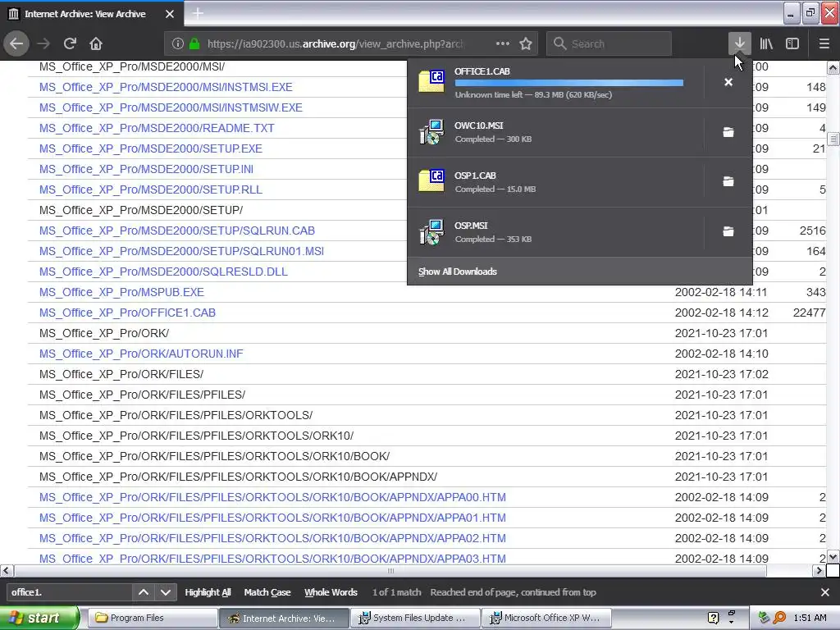Screen dimensions: 840x630
Task: Close the find bar
Action: [825, 592]
